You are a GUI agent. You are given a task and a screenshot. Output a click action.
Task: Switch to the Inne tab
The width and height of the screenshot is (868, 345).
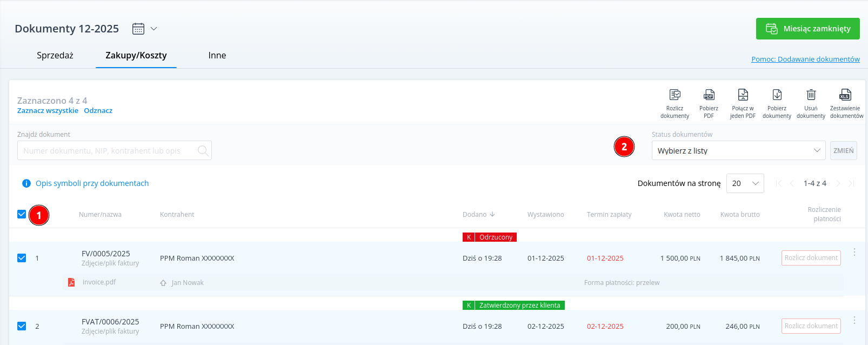pyautogui.click(x=217, y=55)
